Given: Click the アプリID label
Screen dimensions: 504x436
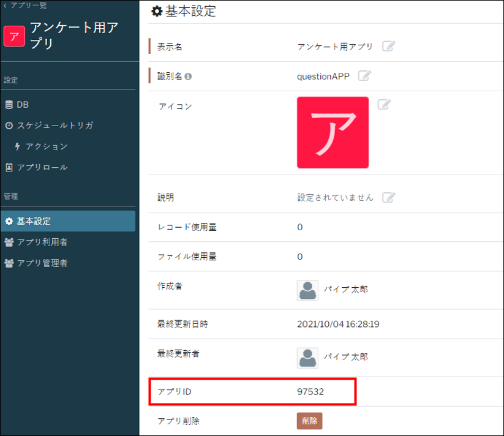Looking at the screenshot, I should (x=174, y=392).
